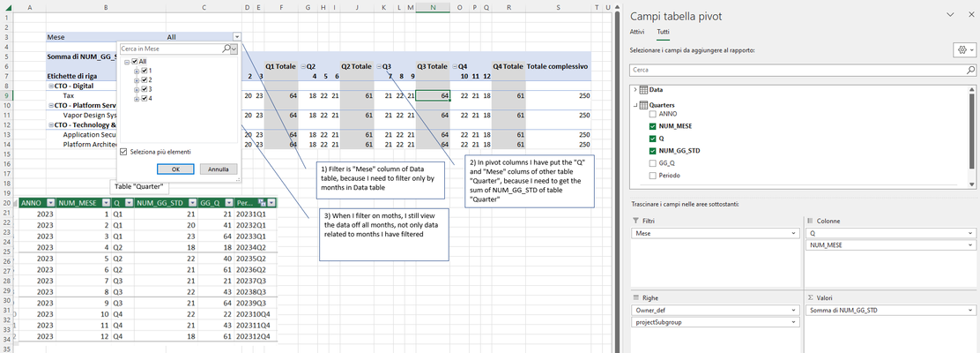This screenshot has width=980, height=353.
Task: Open the pivot pane options chevron
Action: click(951, 15)
